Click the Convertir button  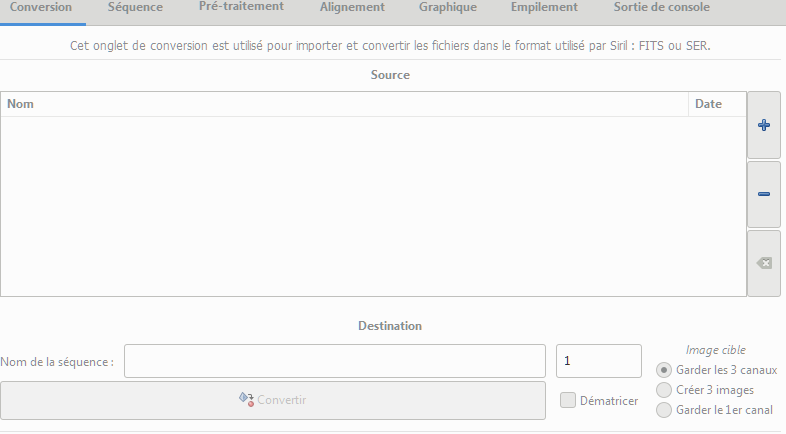click(273, 400)
